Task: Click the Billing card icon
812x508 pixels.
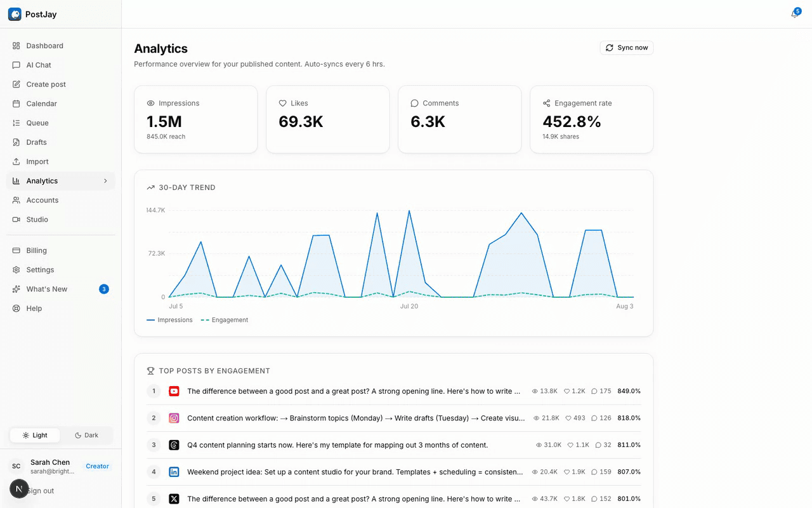Action: point(16,250)
